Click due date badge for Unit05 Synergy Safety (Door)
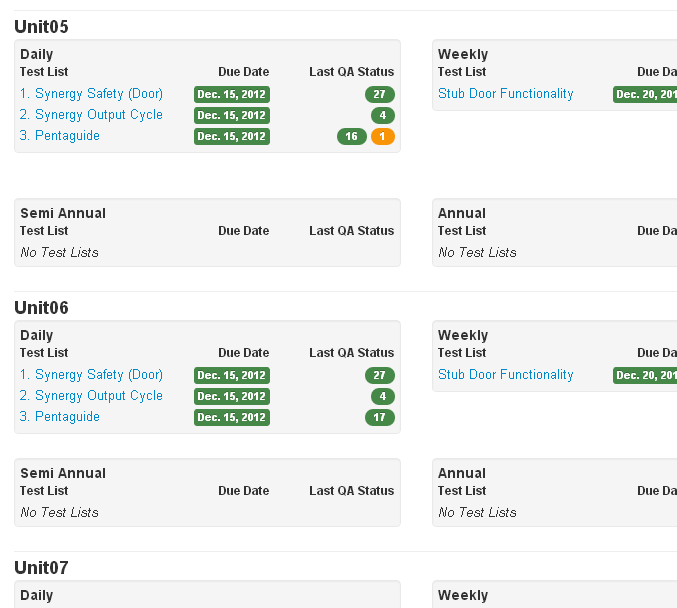Screen dimensions: 677x608 [x=232, y=95]
